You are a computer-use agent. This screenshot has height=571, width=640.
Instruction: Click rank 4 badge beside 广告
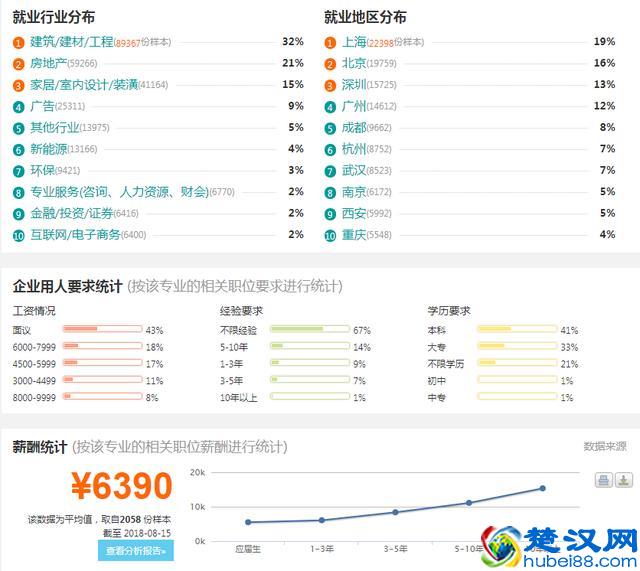18,107
